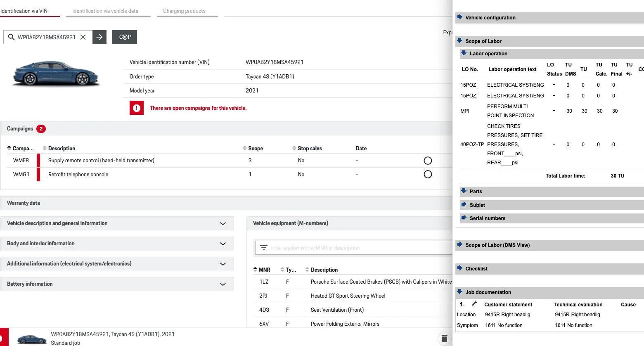The height and width of the screenshot is (346, 644).
Task: Click 'Taycan 4S (Y1ADB1)' order type value
Action: tap(270, 77)
